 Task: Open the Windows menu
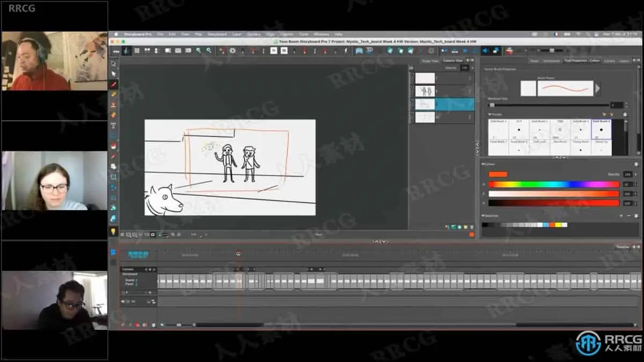[321, 34]
